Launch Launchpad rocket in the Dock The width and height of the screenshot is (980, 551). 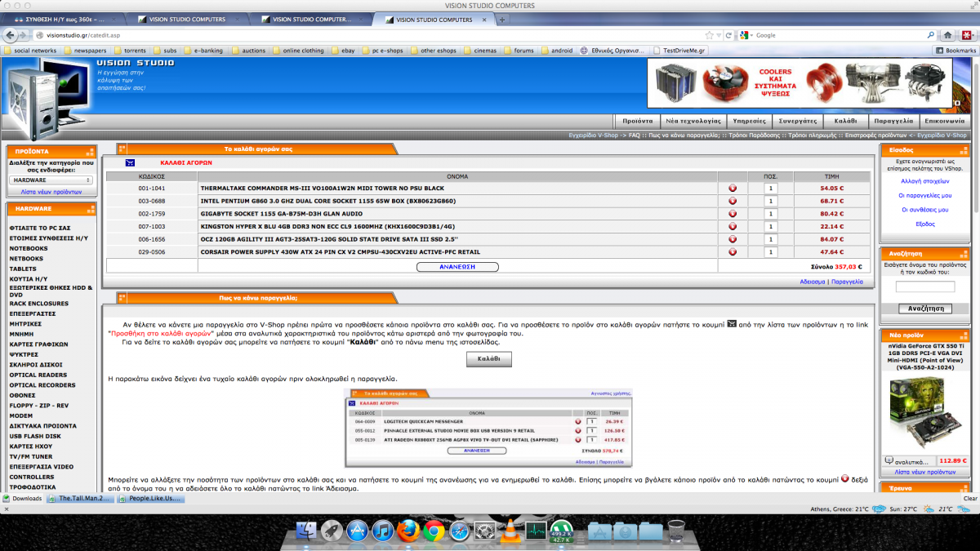click(x=332, y=531)
